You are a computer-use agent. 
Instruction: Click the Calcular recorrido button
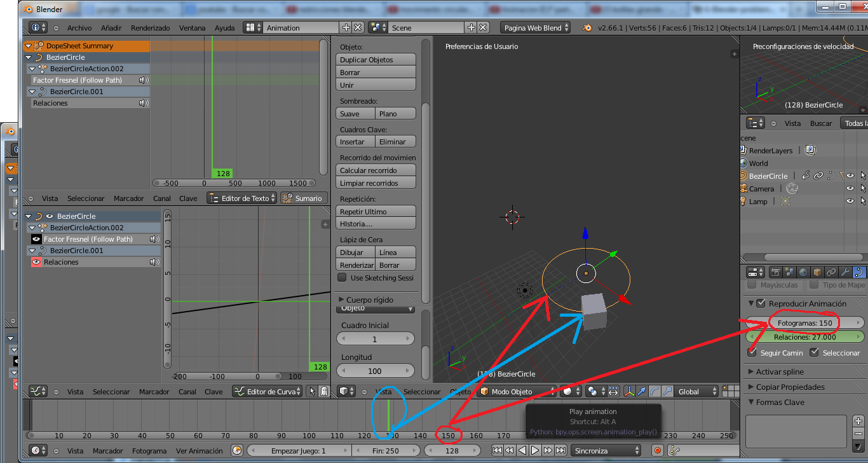click(376, 170)
